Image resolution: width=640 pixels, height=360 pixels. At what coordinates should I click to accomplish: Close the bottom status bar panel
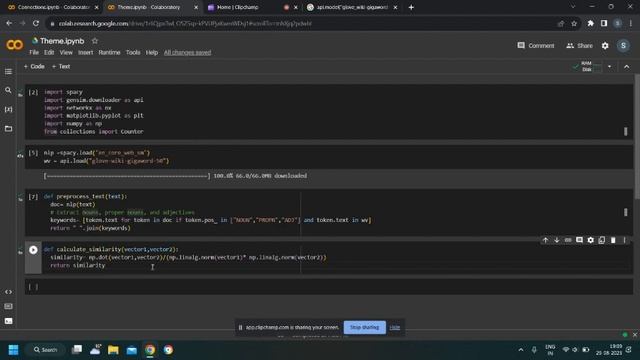click(635, 335)
